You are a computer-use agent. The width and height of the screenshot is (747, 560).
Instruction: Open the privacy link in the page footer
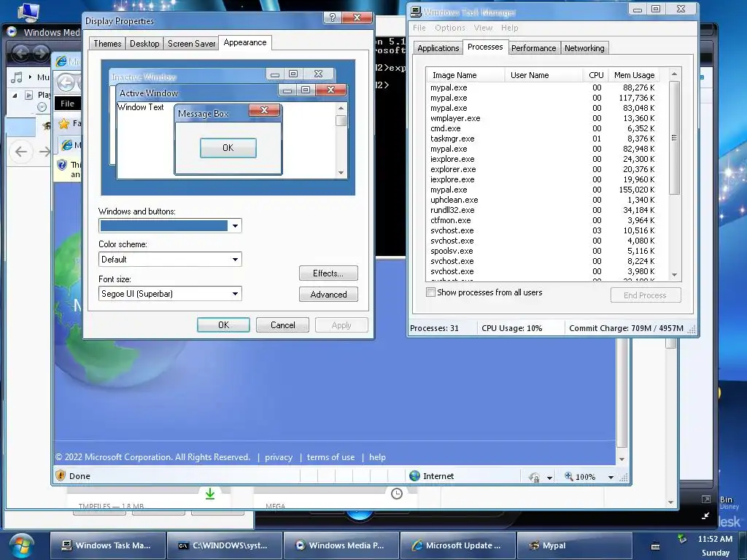tap(278, 457)
